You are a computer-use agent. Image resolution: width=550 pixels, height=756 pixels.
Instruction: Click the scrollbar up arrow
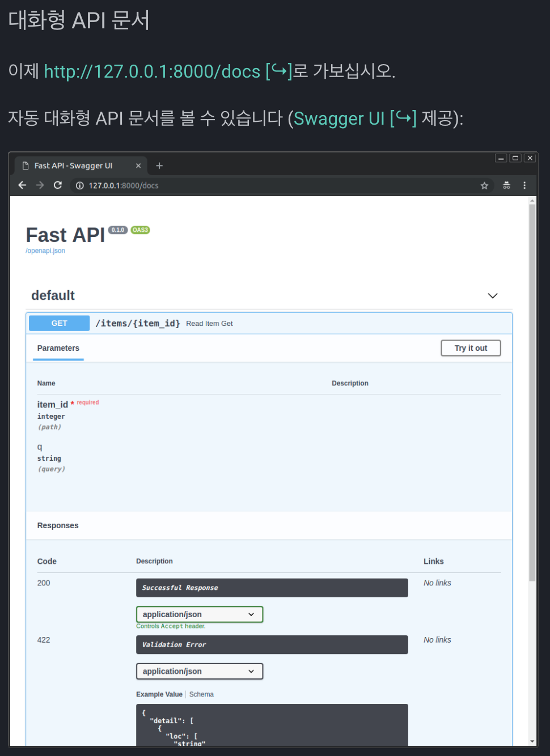click(532, 201)
